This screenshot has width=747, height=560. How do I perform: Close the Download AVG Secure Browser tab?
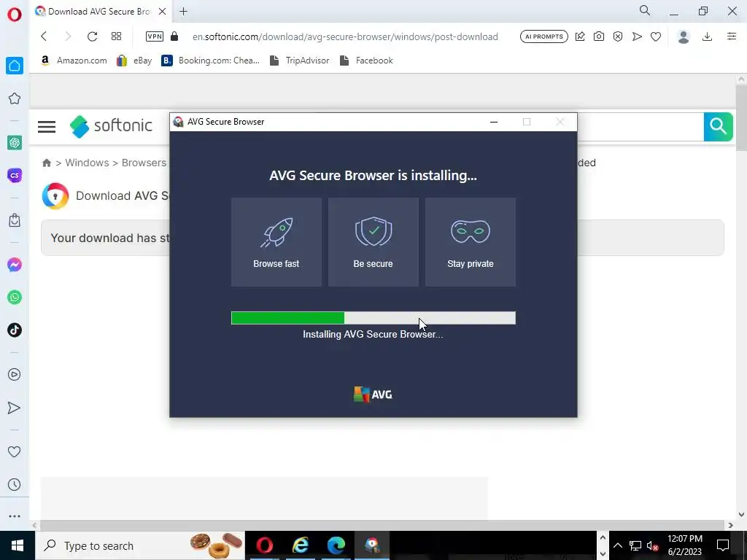(x=163, y=12)
